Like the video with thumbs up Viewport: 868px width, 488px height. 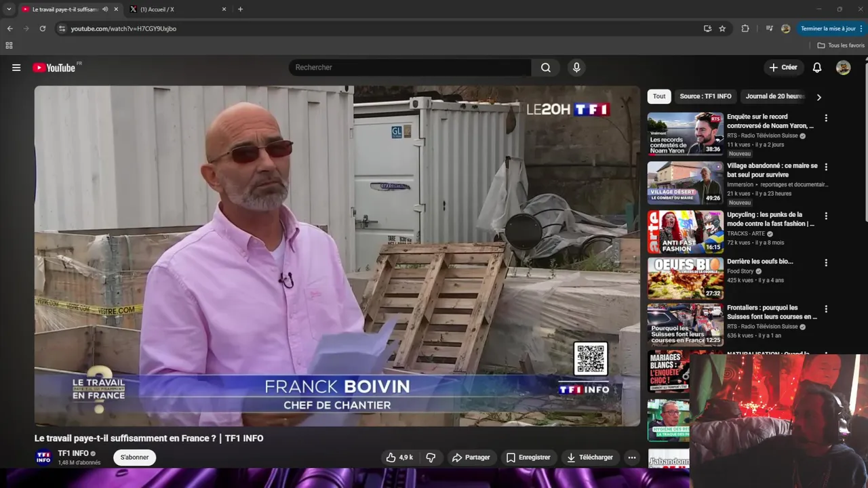coord(399,457)
